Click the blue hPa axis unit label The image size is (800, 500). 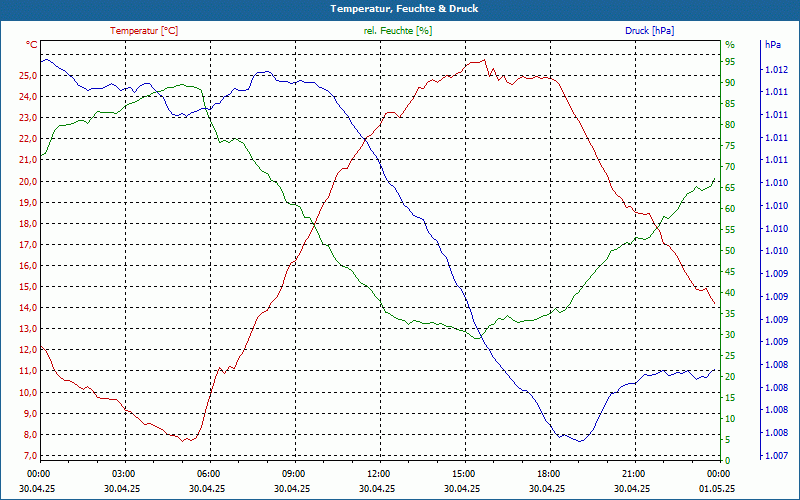pos(772,45)
